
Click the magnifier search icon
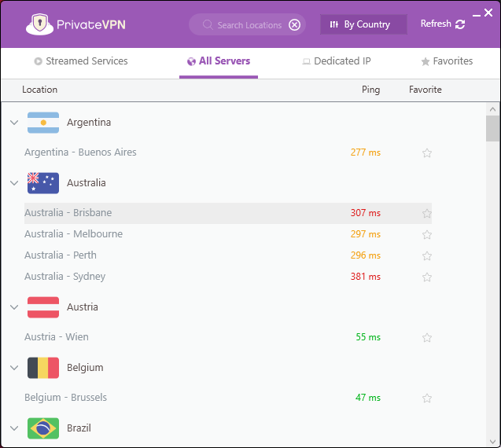(208, 24)
